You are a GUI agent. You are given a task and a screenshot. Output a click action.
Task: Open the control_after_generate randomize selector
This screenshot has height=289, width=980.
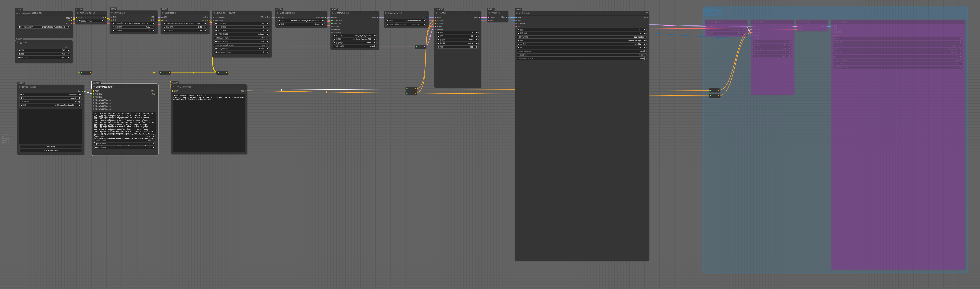pos(406,24)
